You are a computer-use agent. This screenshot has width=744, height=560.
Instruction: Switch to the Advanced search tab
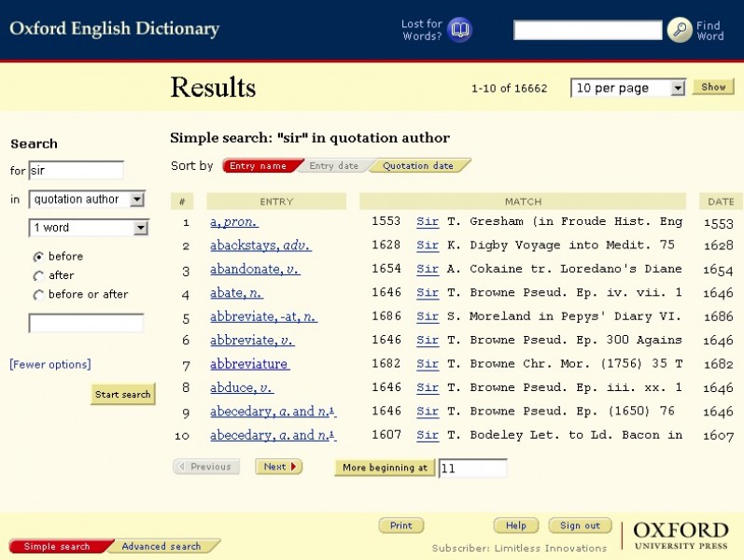(161, 546)
